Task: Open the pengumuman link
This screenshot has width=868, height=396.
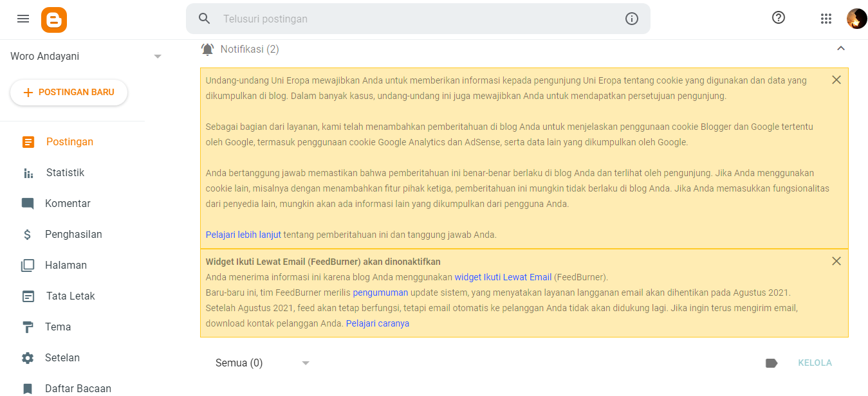Action: (380, 293)
